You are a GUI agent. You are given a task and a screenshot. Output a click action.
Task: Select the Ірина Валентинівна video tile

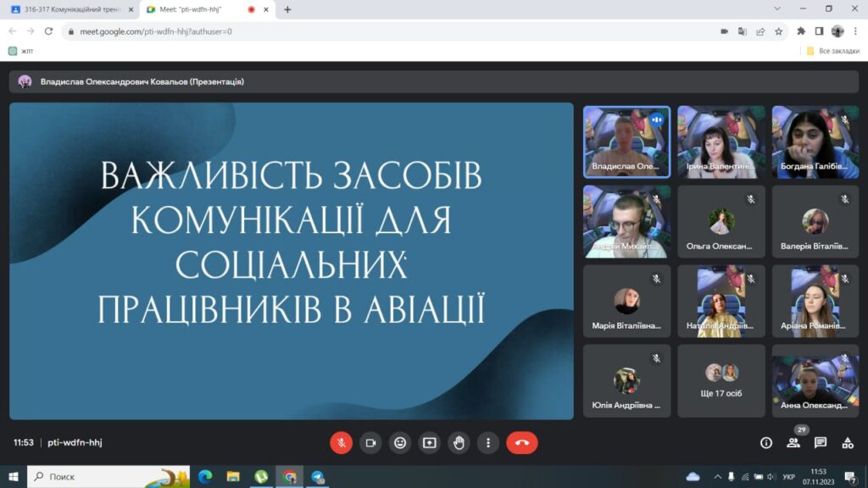721,141
